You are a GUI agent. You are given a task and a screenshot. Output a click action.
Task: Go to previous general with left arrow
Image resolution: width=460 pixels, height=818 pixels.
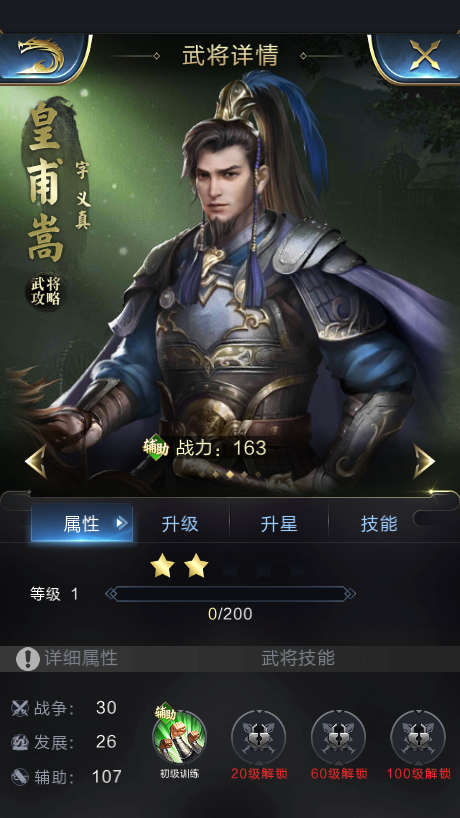click(36, 461)
